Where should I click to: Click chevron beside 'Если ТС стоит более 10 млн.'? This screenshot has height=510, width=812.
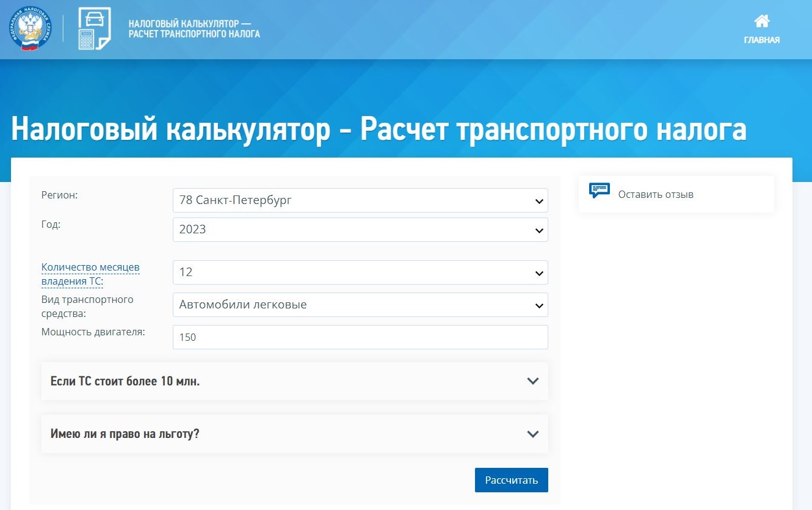point(532,381)
